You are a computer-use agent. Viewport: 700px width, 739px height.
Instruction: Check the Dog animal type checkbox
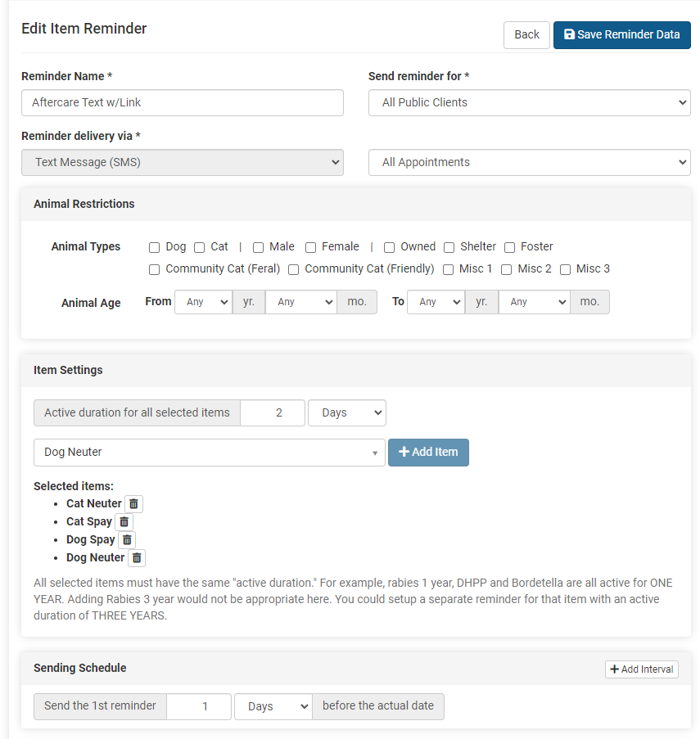click(x=154, y=247)
